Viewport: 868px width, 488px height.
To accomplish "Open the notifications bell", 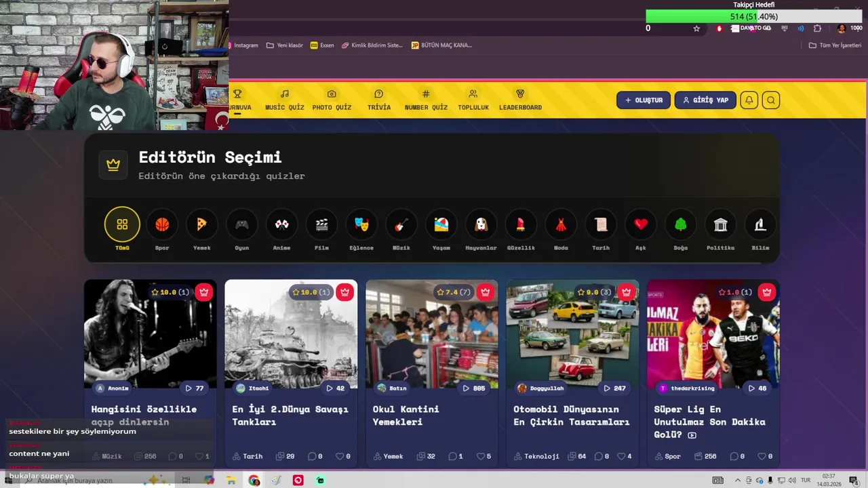I will coord(749,100).
